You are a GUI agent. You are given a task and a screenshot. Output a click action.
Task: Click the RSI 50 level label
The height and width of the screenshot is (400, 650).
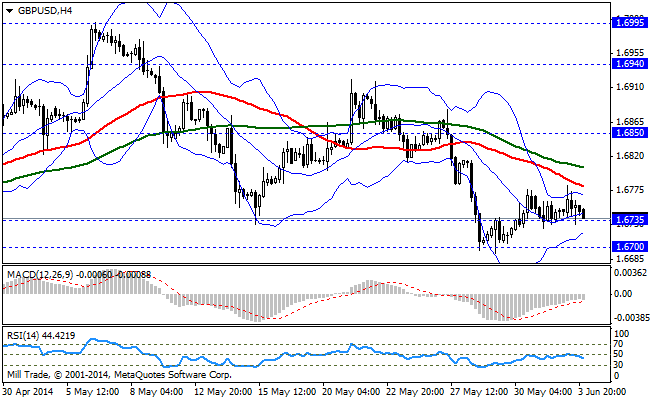pos(618,354)
